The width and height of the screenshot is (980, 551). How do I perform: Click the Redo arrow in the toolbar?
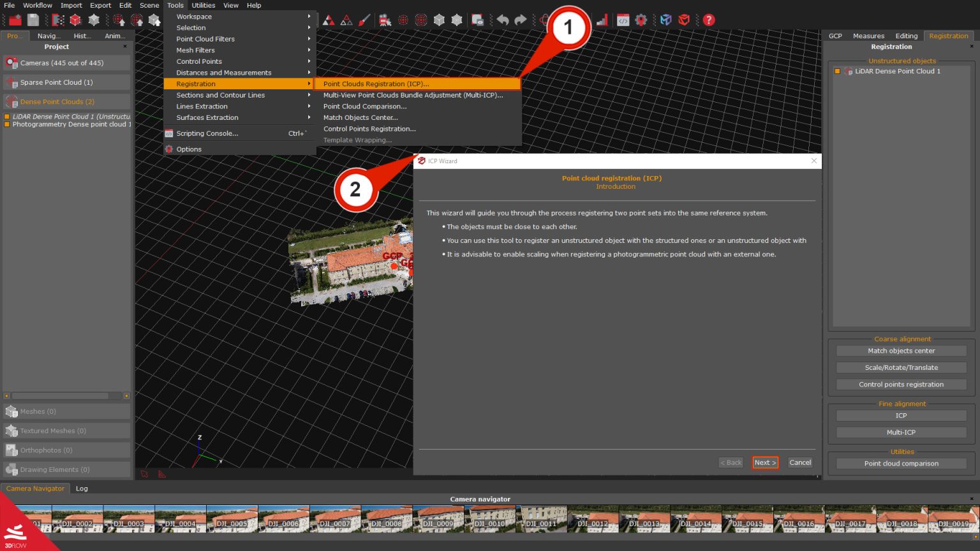coord(519,20)
